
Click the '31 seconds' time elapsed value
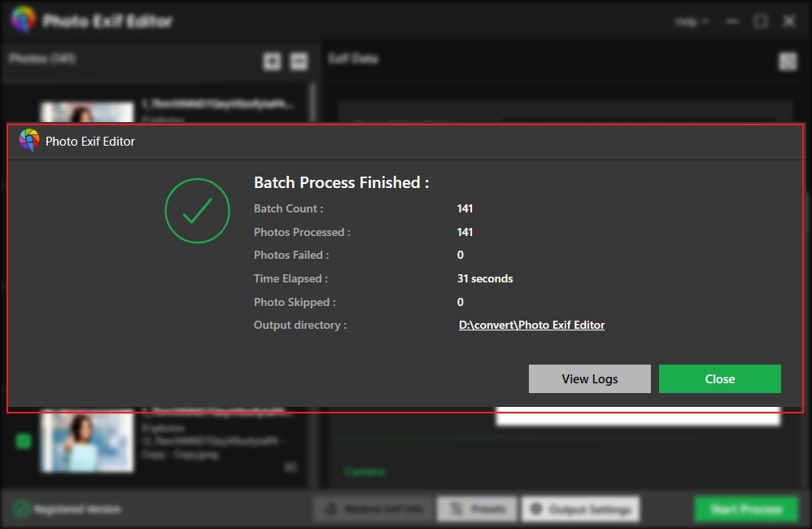(485, 279)
